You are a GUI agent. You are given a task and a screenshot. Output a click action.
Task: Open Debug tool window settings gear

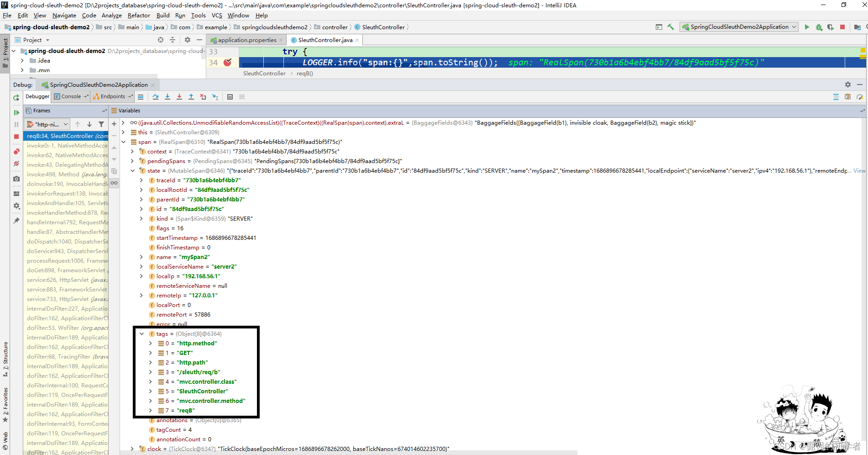(x=847, y=85)
